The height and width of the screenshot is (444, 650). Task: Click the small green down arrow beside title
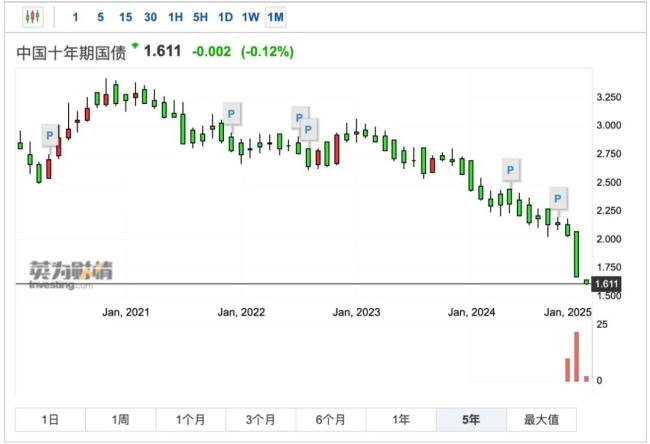(x=135, y=46)
